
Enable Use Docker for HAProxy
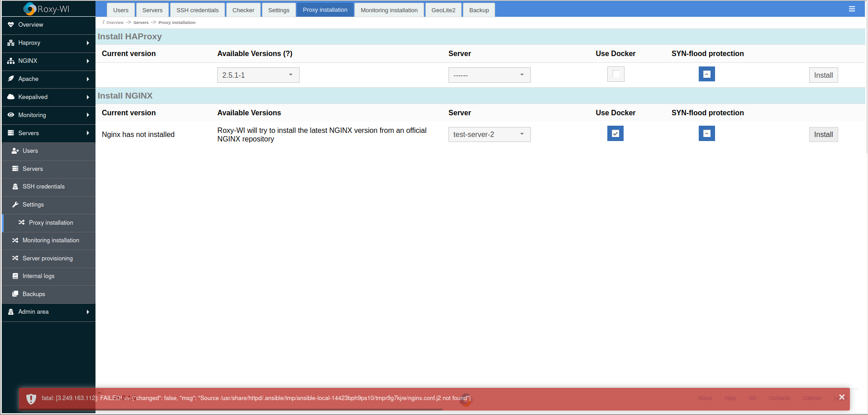[x=615, y=74]
